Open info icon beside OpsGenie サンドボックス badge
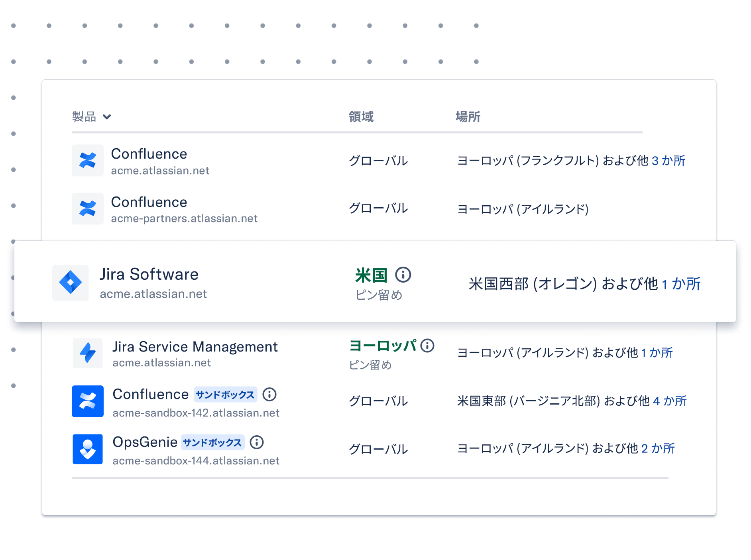This screenshot has height=560, width=751. (x=257, y=442)
